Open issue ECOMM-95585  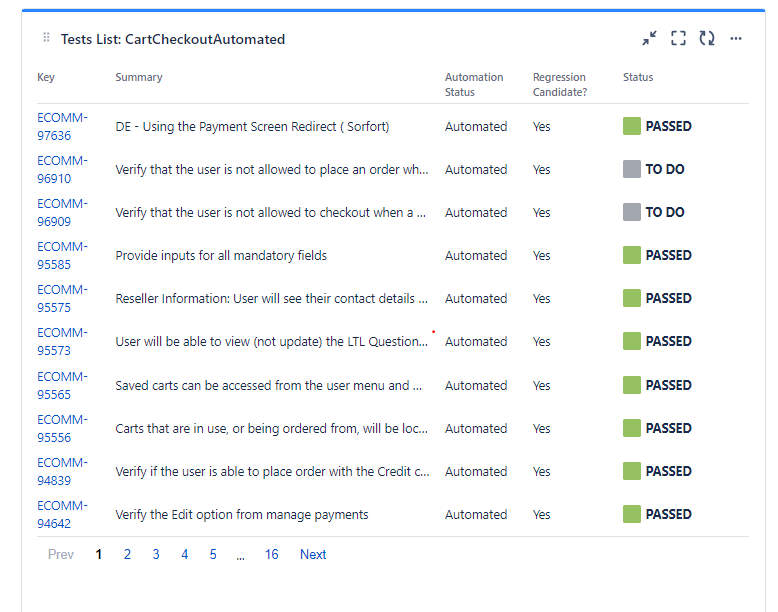(x=62, y=256)
